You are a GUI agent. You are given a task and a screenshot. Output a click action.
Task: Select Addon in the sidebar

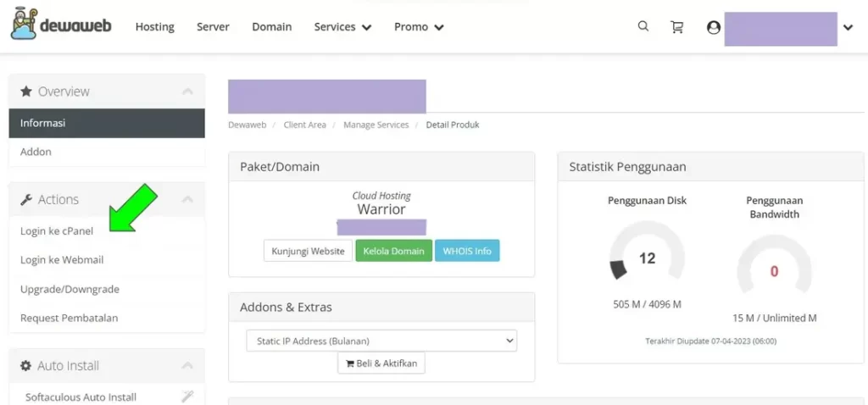pyautogui.click(x=107, y=152)
